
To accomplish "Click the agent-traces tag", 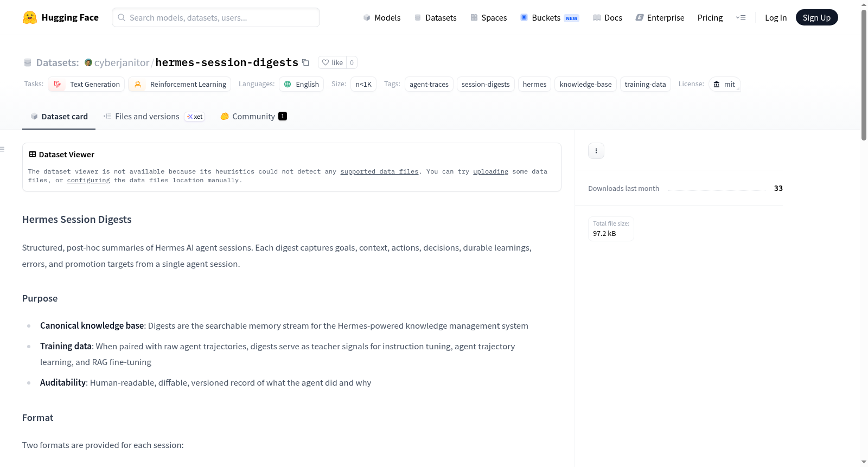I will pyautogui.click(x=429, y=84).
